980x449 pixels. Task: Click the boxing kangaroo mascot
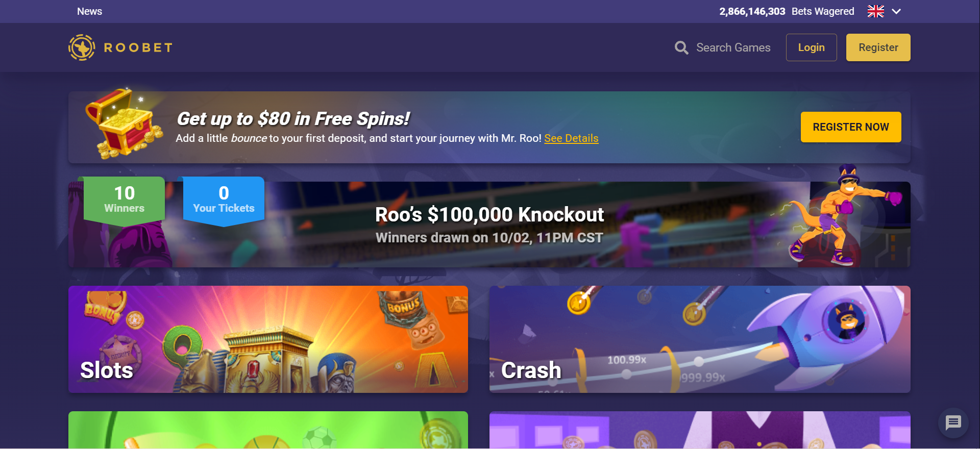click(x=845, y=214)
